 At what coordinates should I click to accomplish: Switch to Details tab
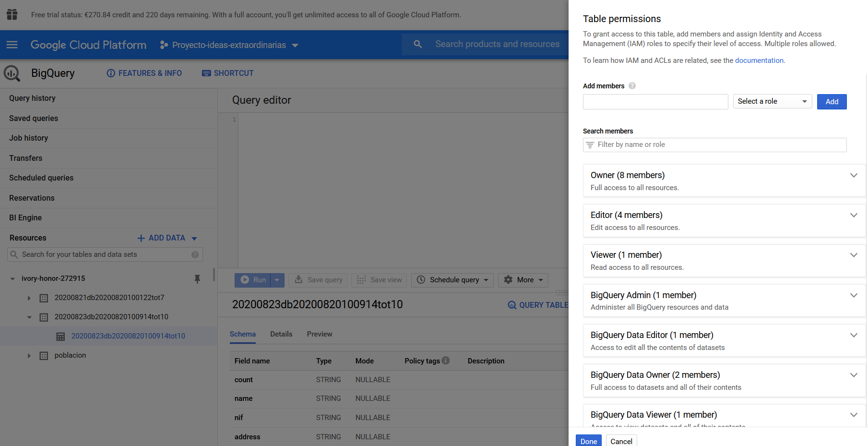point(281,334)
